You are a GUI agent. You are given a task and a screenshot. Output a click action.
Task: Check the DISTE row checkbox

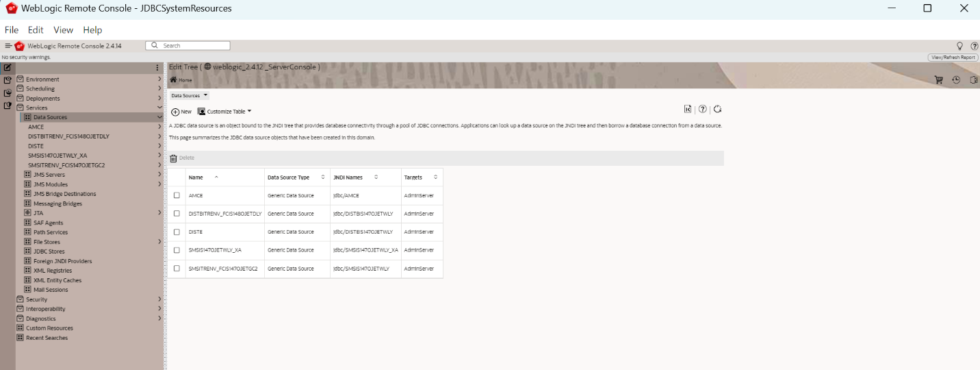[177, 232]
